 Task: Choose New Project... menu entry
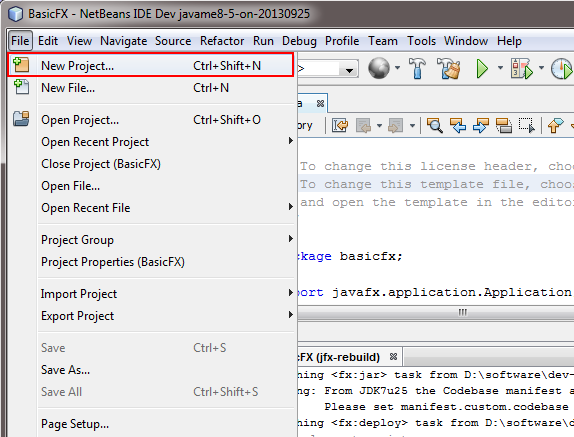coord(150,65)
